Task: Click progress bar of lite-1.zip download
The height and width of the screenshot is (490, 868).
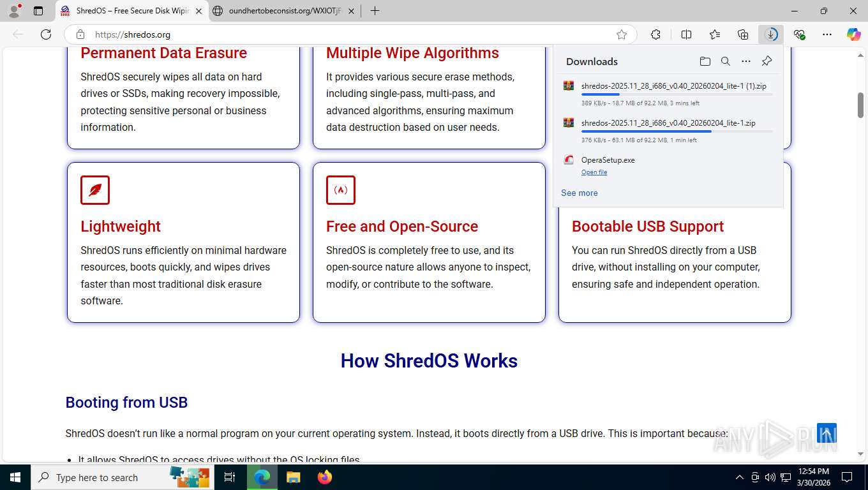Action: pos(677,131)
